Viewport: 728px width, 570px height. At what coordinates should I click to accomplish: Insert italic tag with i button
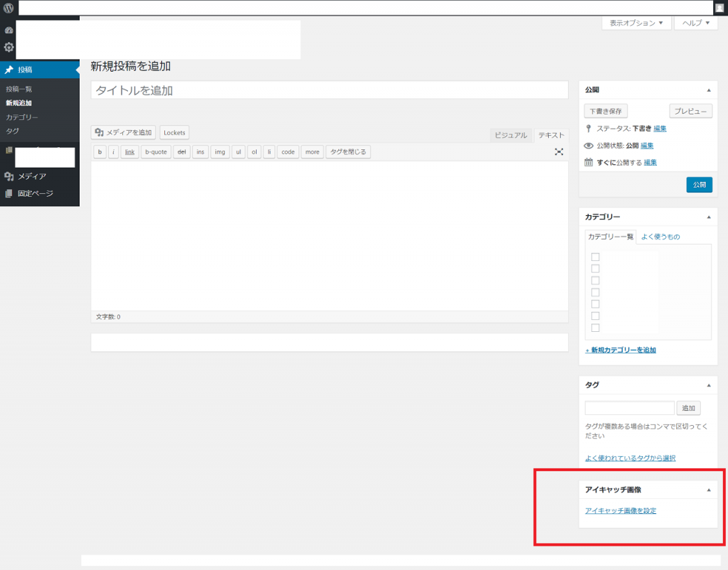pos(113,152)
